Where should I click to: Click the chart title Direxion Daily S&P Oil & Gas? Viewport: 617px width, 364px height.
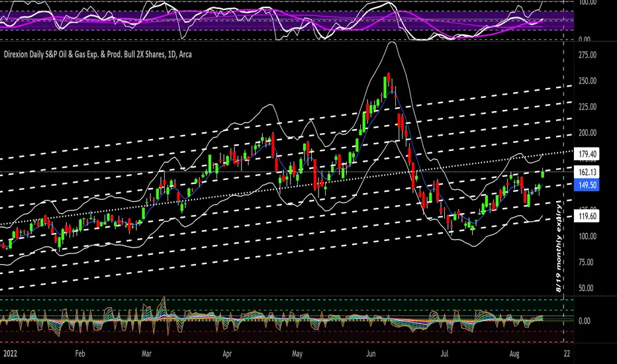[x=97, y=54]
